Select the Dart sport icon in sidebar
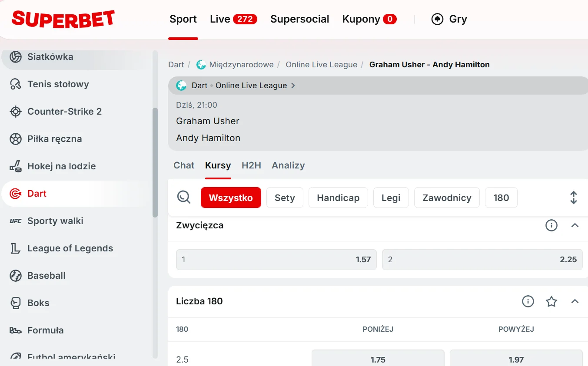This screenshot has width=588, height=366. point(16,194)
